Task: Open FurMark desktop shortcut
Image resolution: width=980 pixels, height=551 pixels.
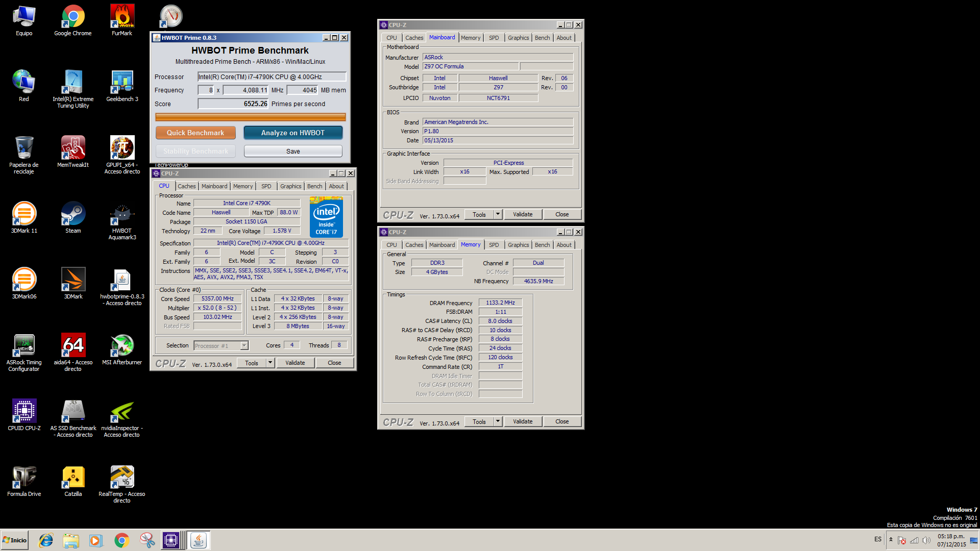Action: [122, 20]
